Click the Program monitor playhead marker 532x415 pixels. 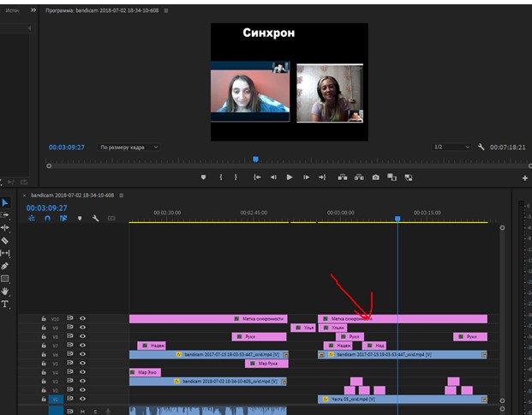[x=255, y=159]
